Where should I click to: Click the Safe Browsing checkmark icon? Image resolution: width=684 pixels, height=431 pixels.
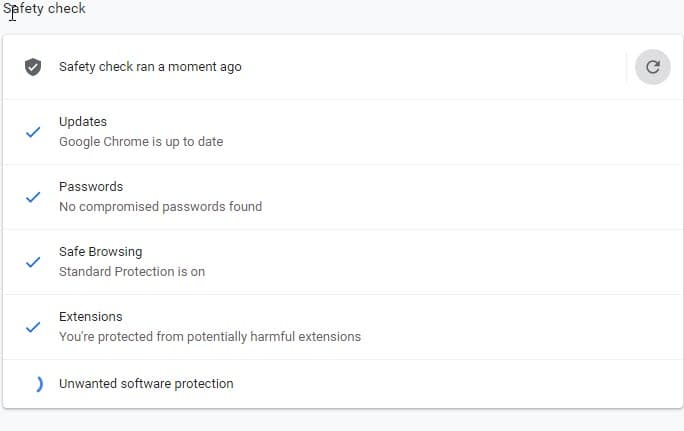pyautogui.click(x=33, y=262)
